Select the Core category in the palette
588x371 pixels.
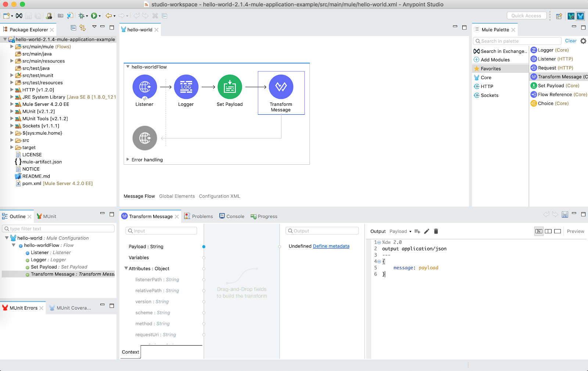point(483,78)
